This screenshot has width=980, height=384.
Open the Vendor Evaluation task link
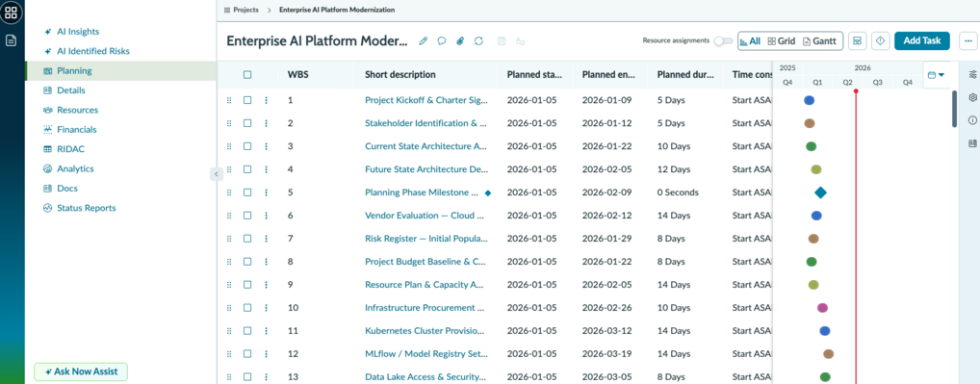coord(425,216)
